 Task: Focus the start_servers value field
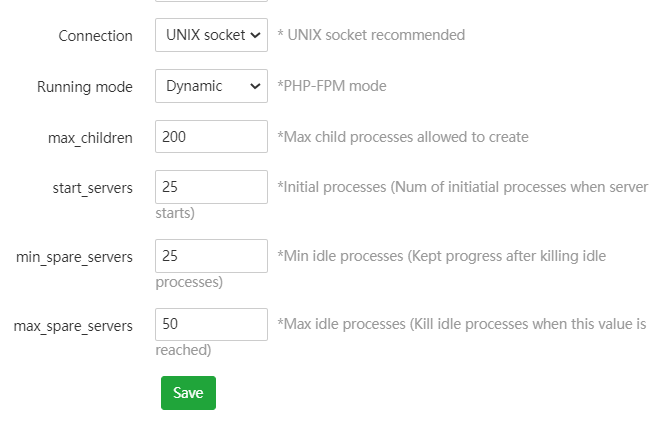click(211, 187)
